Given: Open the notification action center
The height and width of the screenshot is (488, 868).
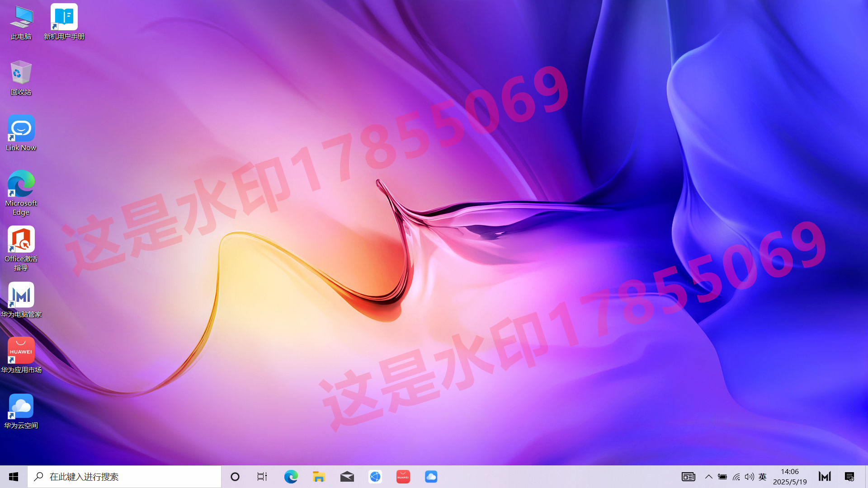Looking at the screenshot, I should click(x=849, y=477).
